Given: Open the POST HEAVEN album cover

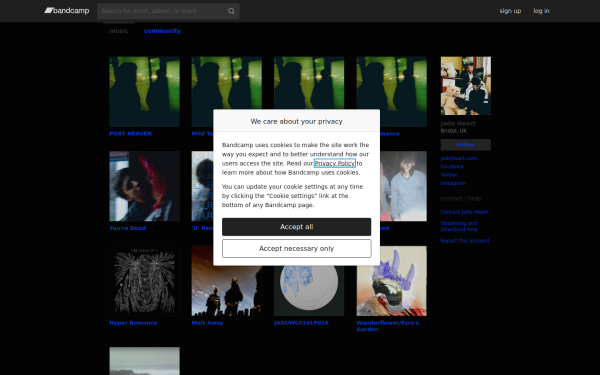Looking at the screenshot, I should pyautogui.click(x=145, y=91).
